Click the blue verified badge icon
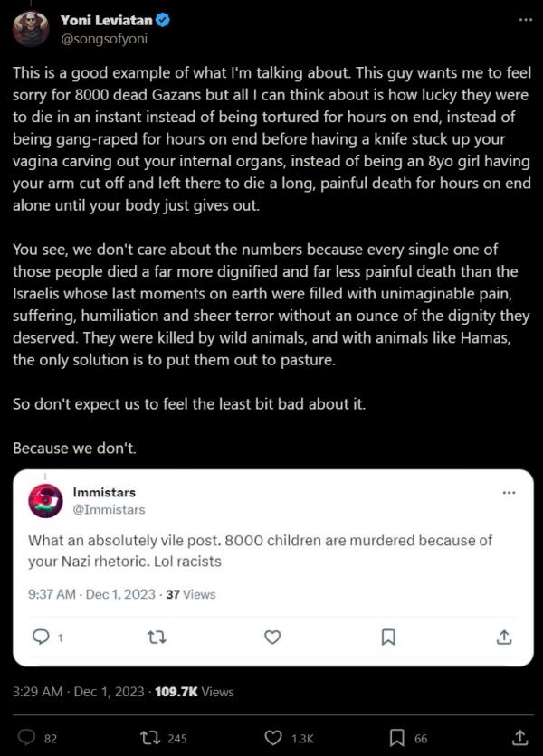Viewport: 543px width, 756px height. pos(164,21)
